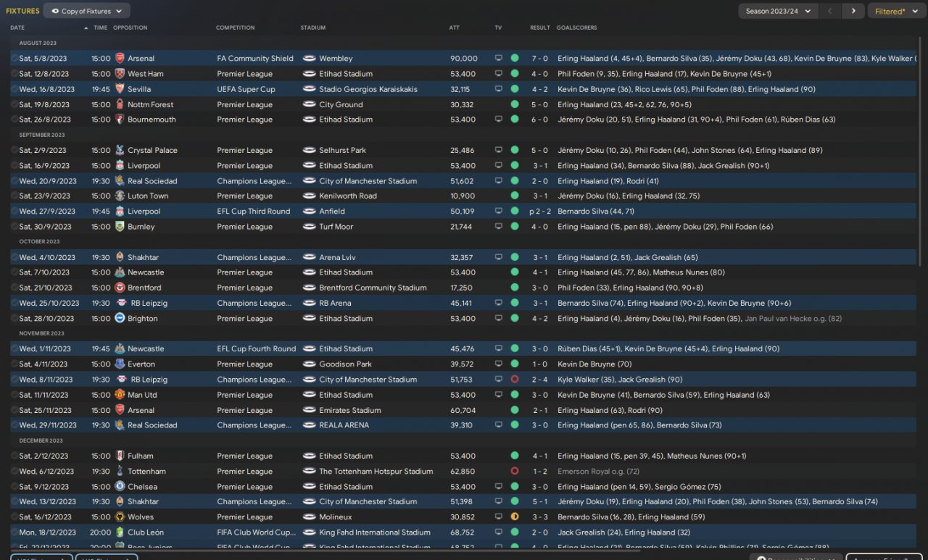Viewport: 928px width, 560px height.
Task: Sort by the STADIUM column header
Action: 313,28
